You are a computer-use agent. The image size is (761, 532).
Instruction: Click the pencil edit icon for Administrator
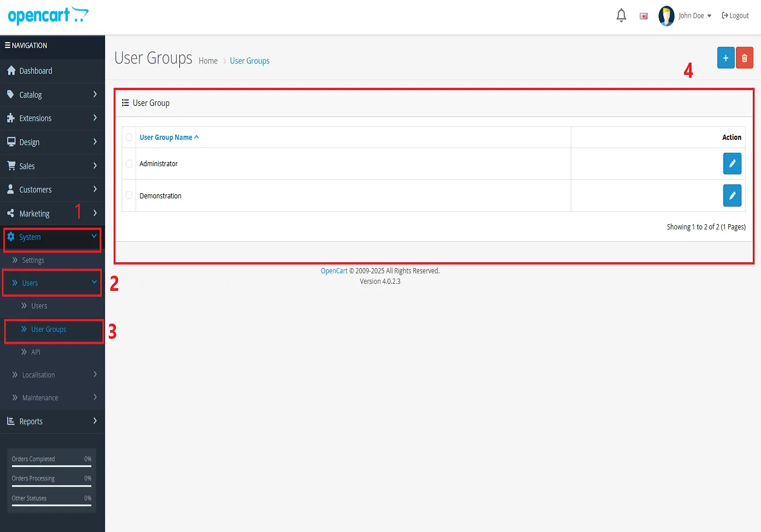pos(732,164)
